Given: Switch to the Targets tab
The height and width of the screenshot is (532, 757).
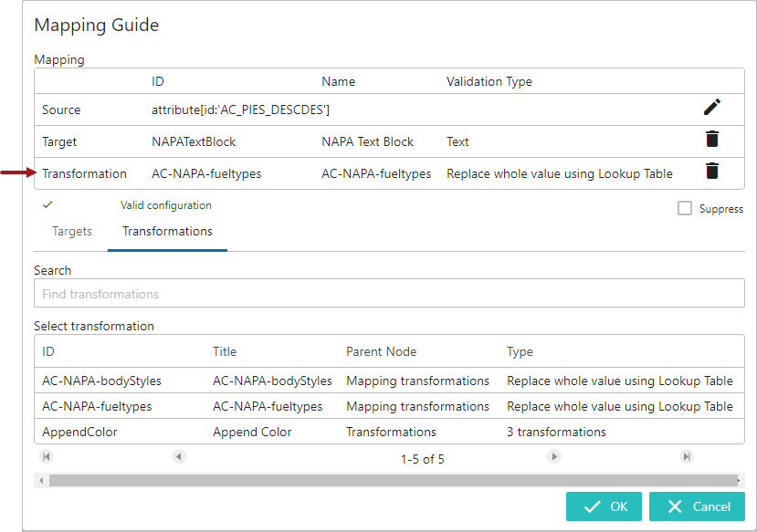Looking at the screenshot, I should click(71, 232).
